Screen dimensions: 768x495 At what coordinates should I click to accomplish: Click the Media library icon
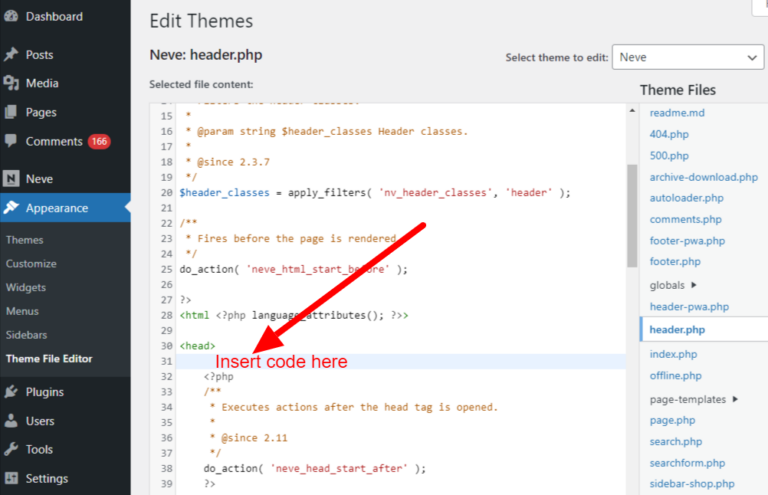pyautogui.click(x=11, y=83)
